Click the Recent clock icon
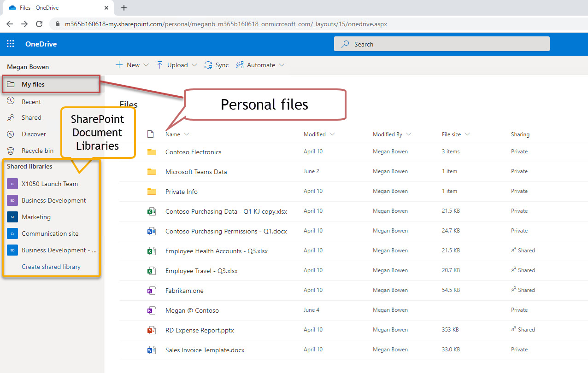Image resolution: width=588 pixels, height=373 pixels. coord(11,101)
